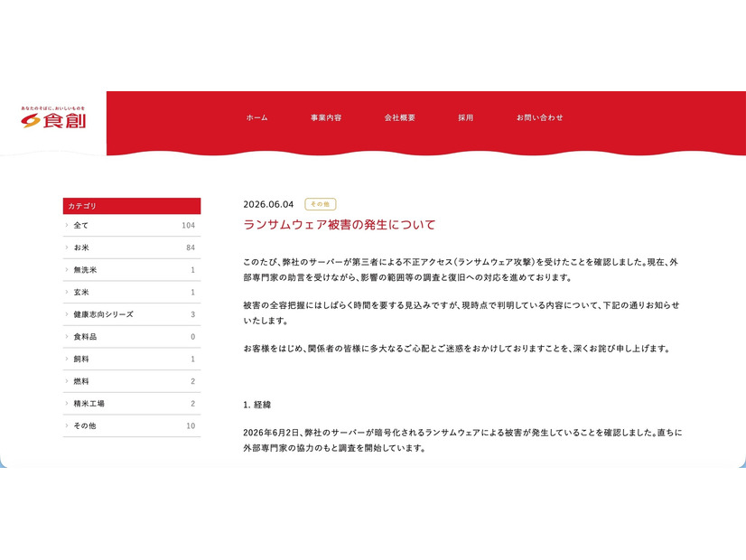Click the その他 tag badge beside the date
Screen dimensions: 746x560
click(321, 204)
